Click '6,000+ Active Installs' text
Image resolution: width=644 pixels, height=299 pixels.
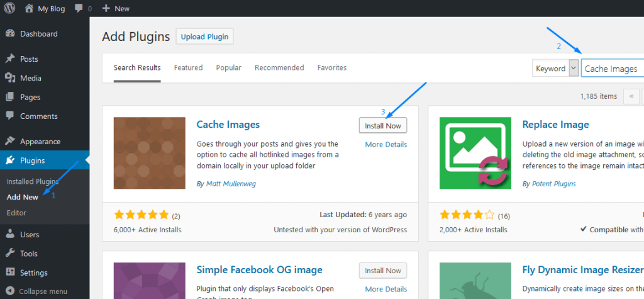point(147,230)
